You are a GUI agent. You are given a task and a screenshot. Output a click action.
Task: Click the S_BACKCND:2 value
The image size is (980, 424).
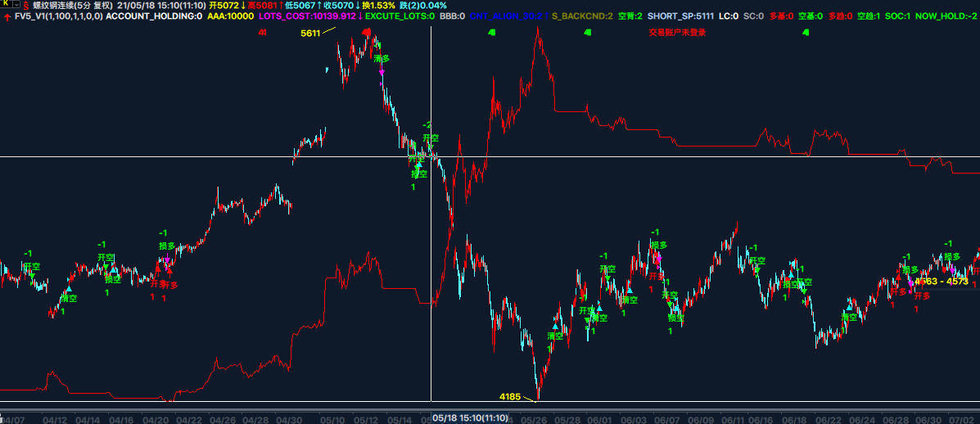click(x=582, y=16)
